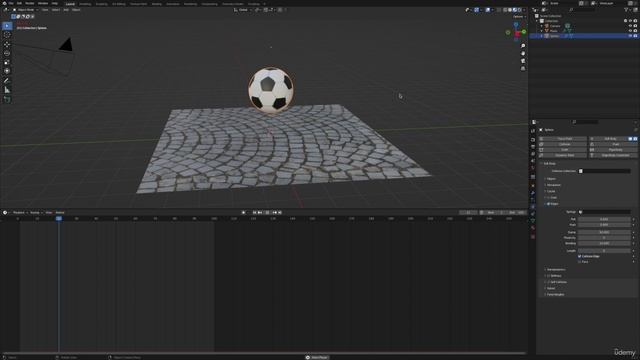Select the Add Cube tool
The width and height of the screenshot is (640, 360).
coord(7,99)
